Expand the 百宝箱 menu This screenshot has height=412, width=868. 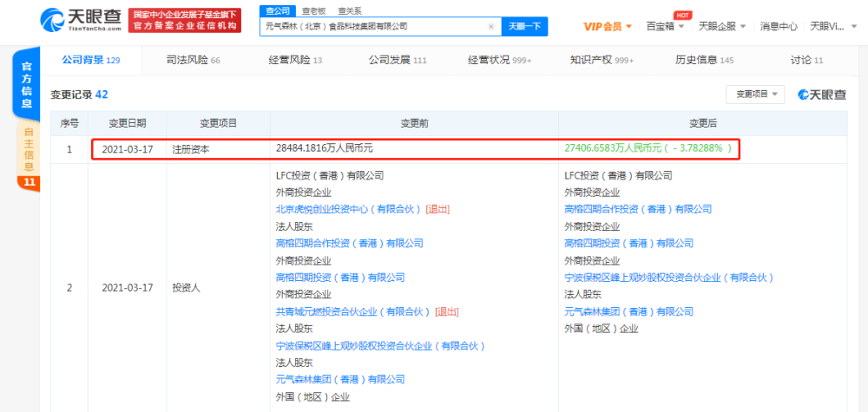666,26
